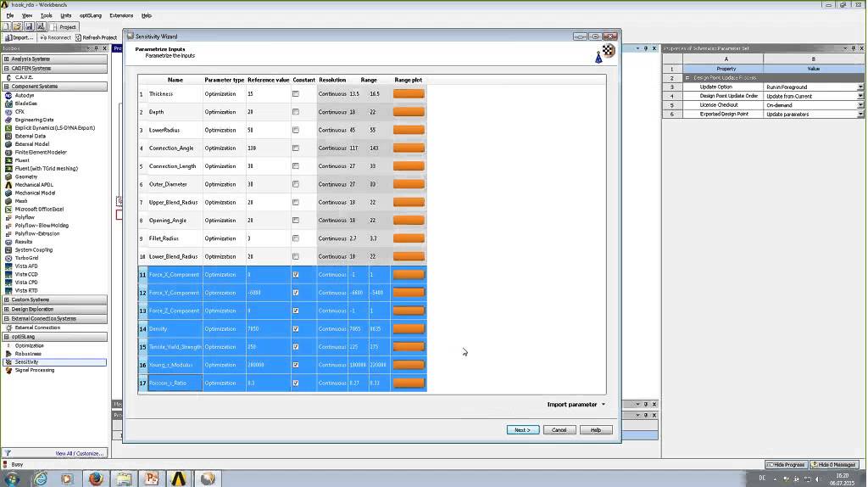Open the optiSLang menu
Image resolution: width=868 pixels, height=487 pixels.
[91, 15]
